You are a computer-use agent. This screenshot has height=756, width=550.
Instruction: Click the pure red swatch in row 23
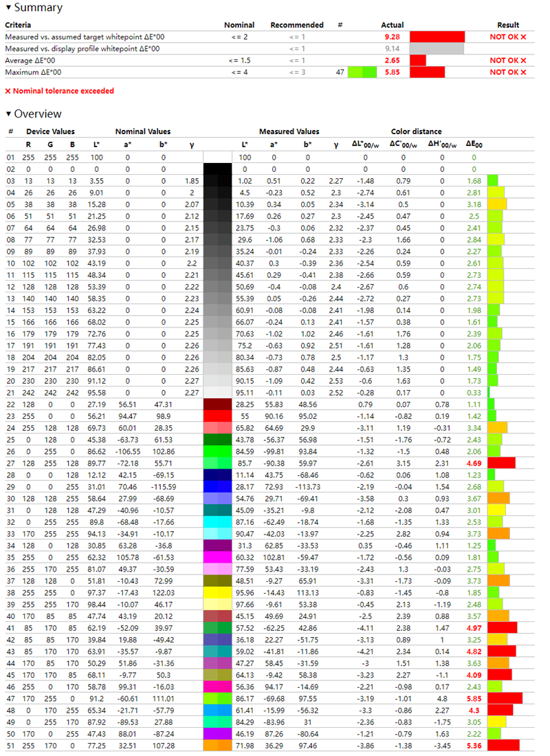(219, 417)
